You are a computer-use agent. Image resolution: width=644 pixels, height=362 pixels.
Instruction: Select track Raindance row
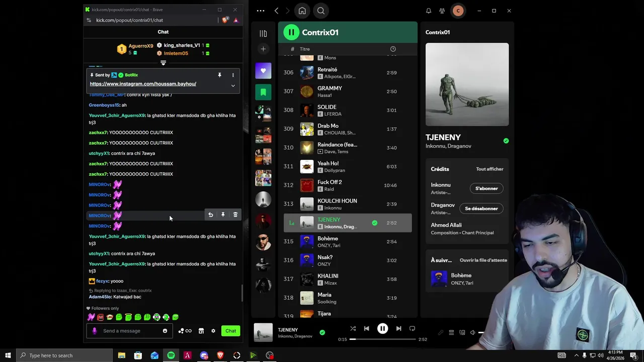[x=348, y=148]
